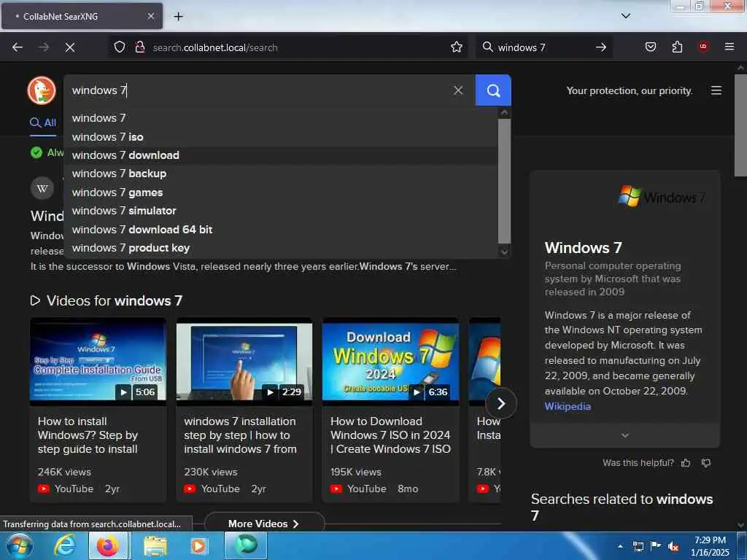Click the page vertical scrollbar thumb
This screenshot has height=560, width=747.
pos(740,125)
